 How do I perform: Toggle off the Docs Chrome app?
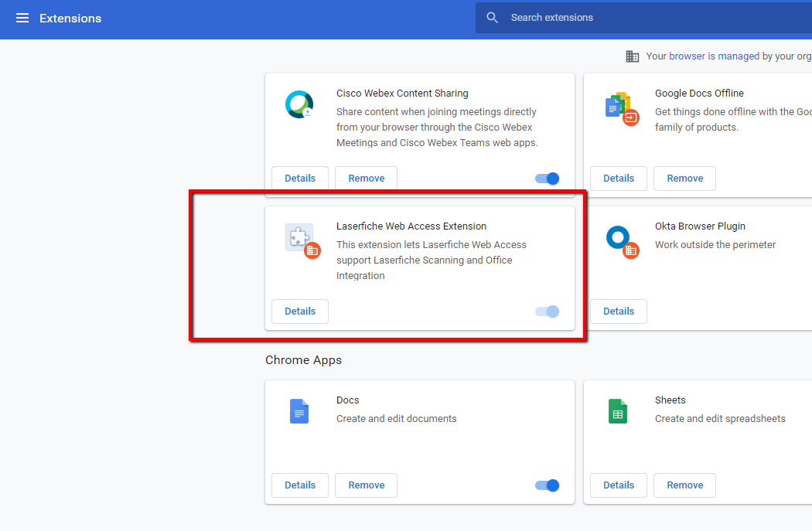(x=547, y=485)
